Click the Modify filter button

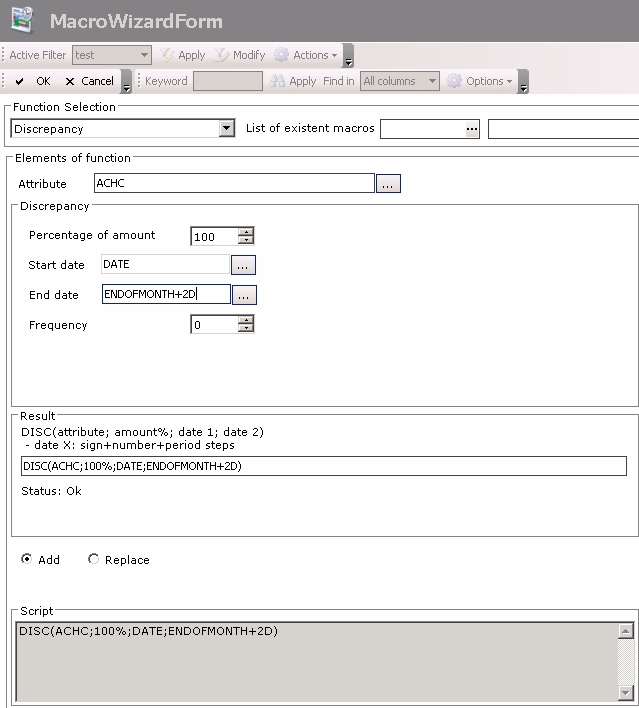(240, 55)
